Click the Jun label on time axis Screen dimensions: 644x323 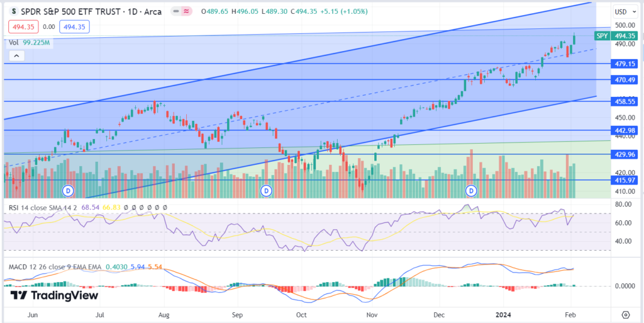click(33, 315)
